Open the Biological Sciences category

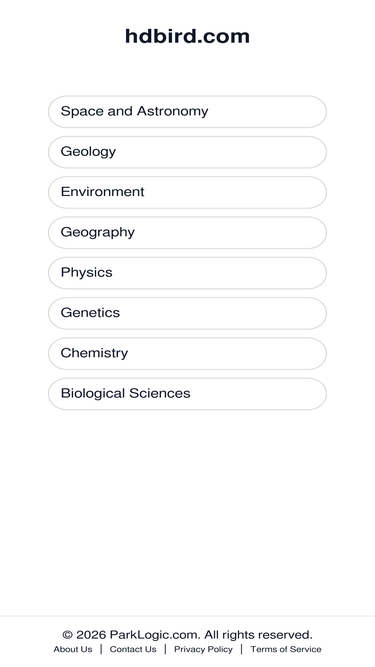pyautogui.click(x=187, y=394)
